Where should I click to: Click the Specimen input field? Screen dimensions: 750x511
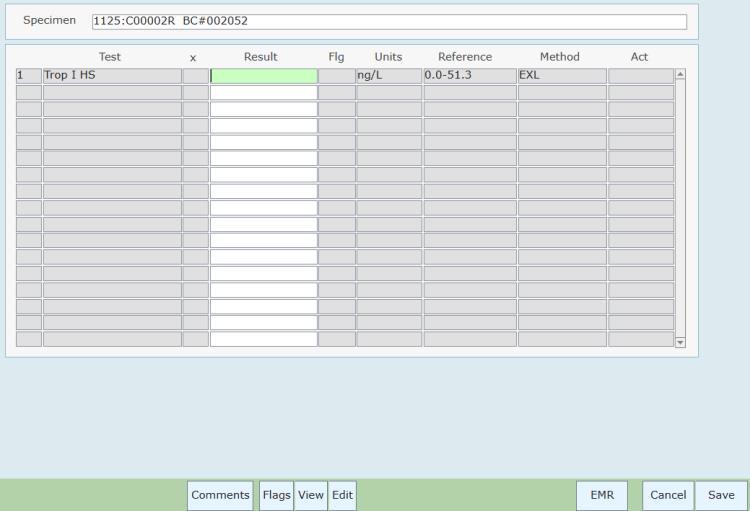388,22
